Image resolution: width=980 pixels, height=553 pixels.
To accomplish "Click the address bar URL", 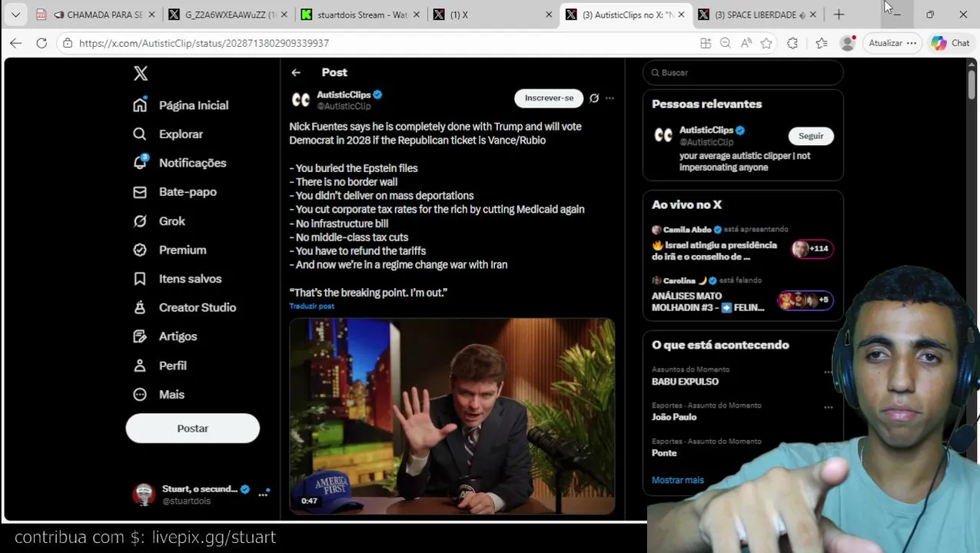I will point(204,43).
